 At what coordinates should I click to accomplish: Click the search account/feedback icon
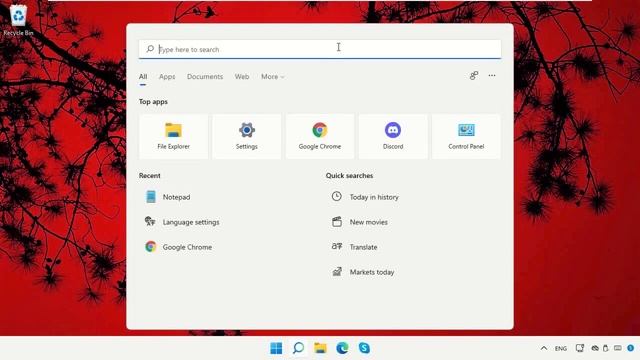pos(473,76)
